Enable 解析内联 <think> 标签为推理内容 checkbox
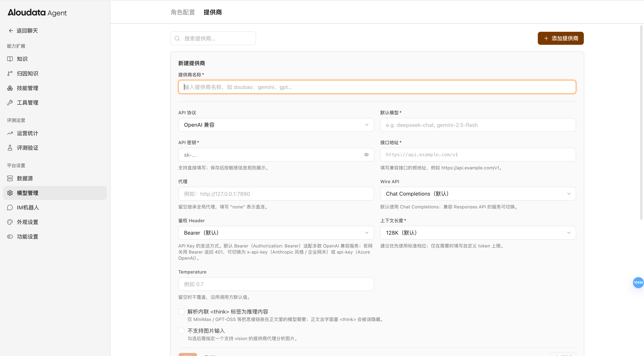 (181, 311)
